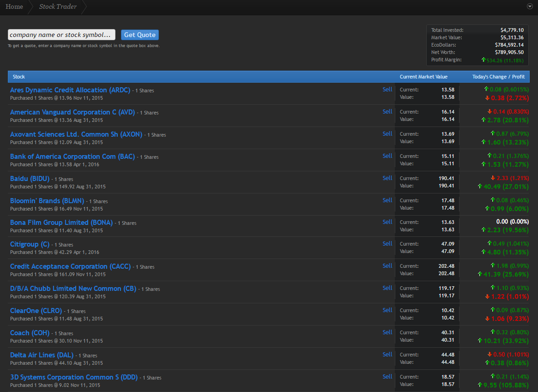Sell the BAC shares

(x=387, y=156)
